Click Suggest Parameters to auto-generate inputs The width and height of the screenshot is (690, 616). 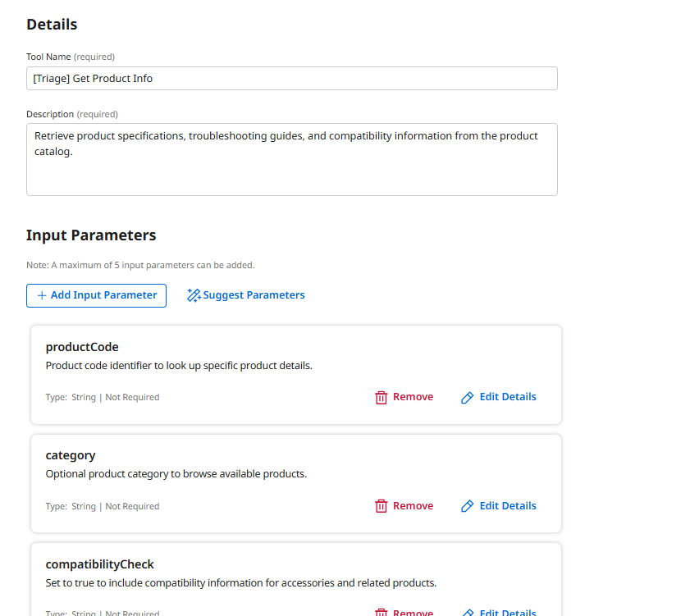coord(245,294)
